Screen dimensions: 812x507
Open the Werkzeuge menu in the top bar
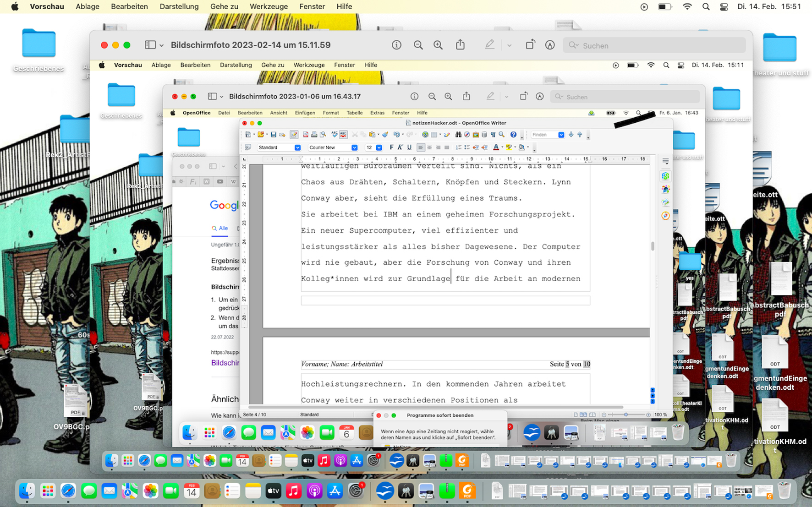[x=269, y=6]
